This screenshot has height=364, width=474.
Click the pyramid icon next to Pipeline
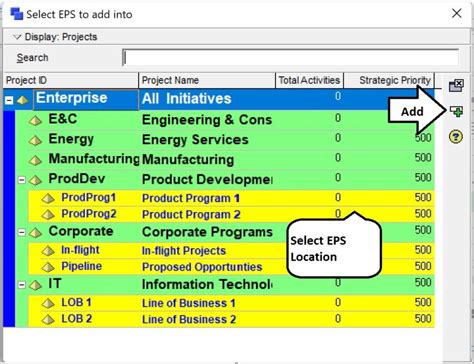48,267
